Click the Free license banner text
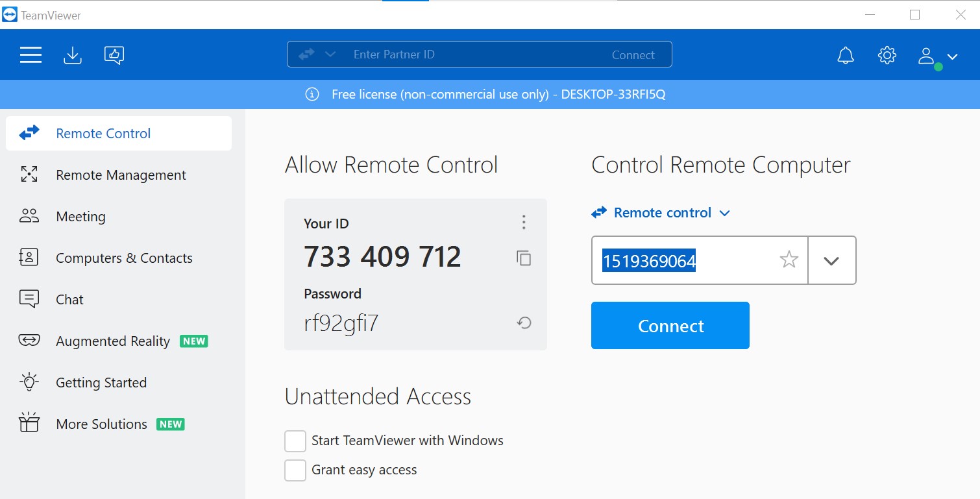 click(498, 95)
